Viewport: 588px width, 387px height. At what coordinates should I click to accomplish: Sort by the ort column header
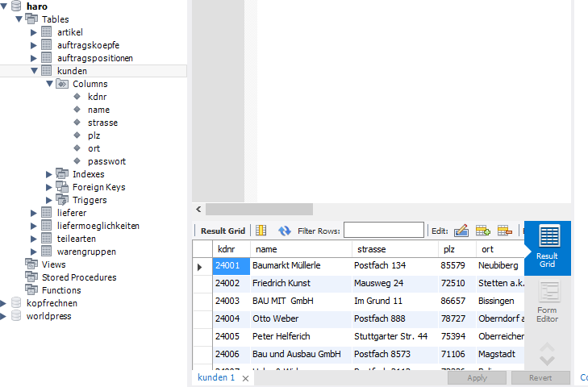click(500, 249)
